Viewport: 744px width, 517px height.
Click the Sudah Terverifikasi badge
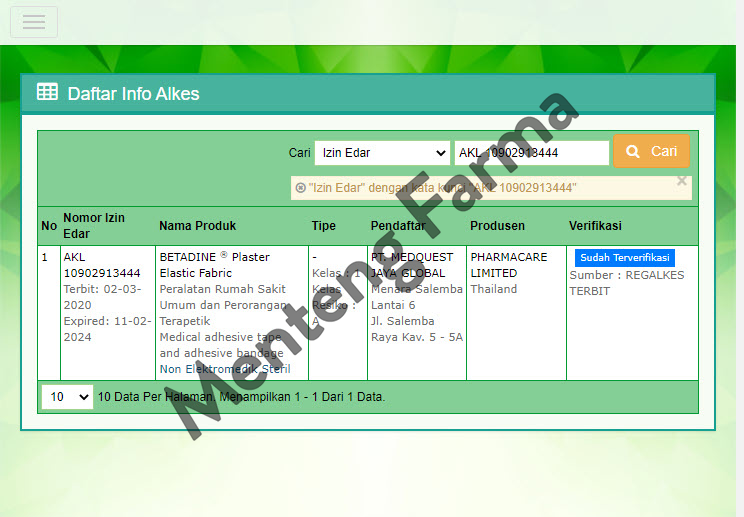tap(624, 258)
